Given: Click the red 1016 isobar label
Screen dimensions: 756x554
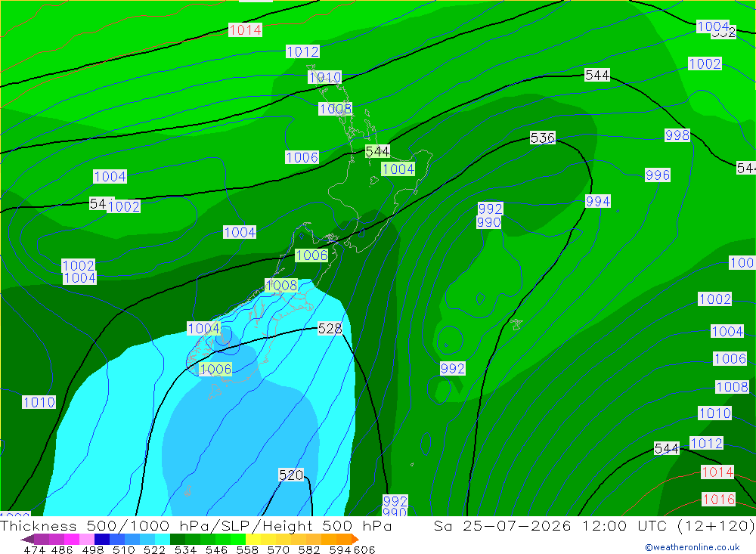Looking at the screenshot, I should pyautogui.click(x=718, y=499).
